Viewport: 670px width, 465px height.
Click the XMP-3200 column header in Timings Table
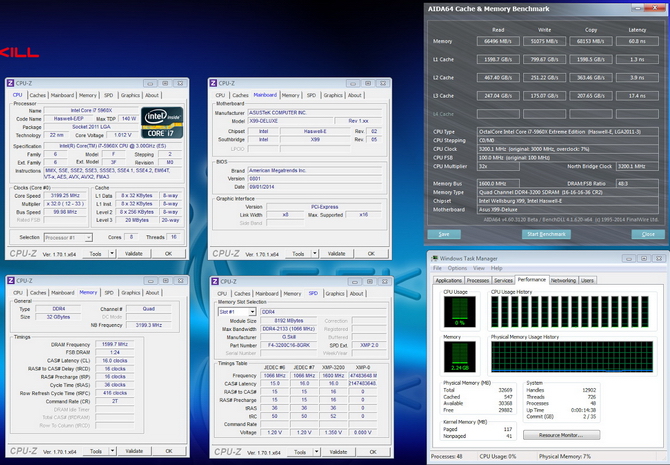pos(333,368)
